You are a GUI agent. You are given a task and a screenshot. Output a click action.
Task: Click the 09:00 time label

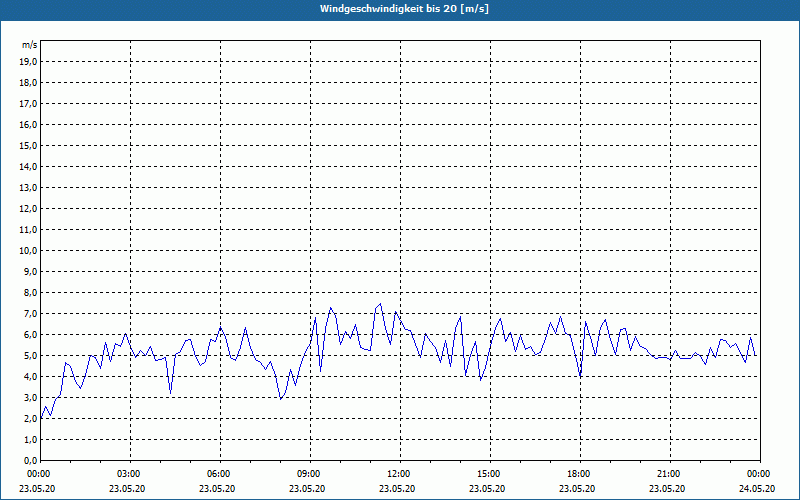(308, 474)
